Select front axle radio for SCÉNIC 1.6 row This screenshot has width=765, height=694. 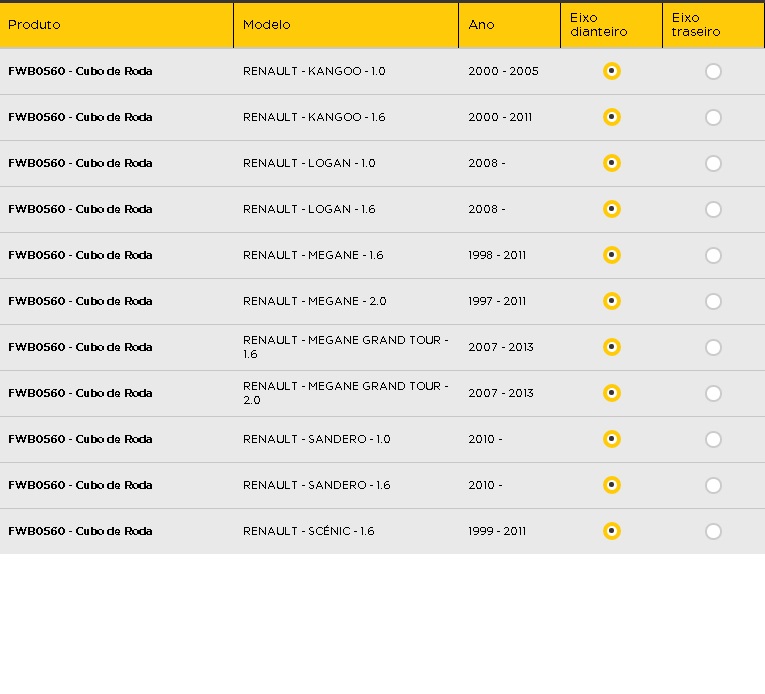[x=611, y=531]
